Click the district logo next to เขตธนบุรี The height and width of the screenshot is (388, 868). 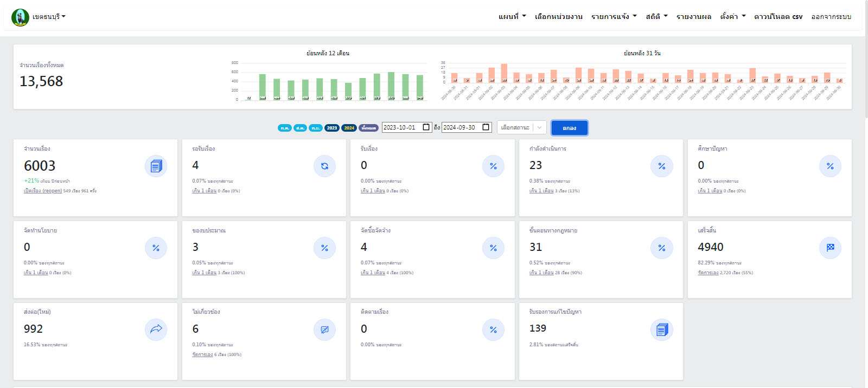click(x=20, y=17)
